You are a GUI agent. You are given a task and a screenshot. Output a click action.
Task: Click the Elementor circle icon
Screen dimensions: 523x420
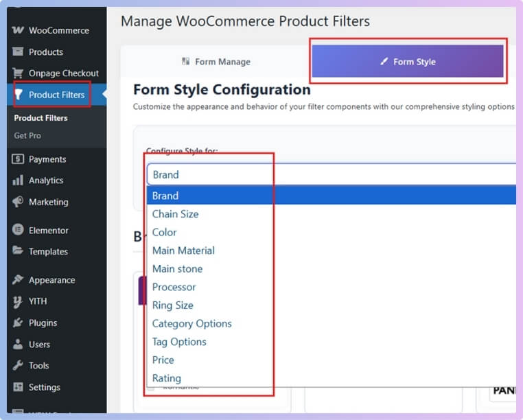pyautogui.click(x=18, y=230)
